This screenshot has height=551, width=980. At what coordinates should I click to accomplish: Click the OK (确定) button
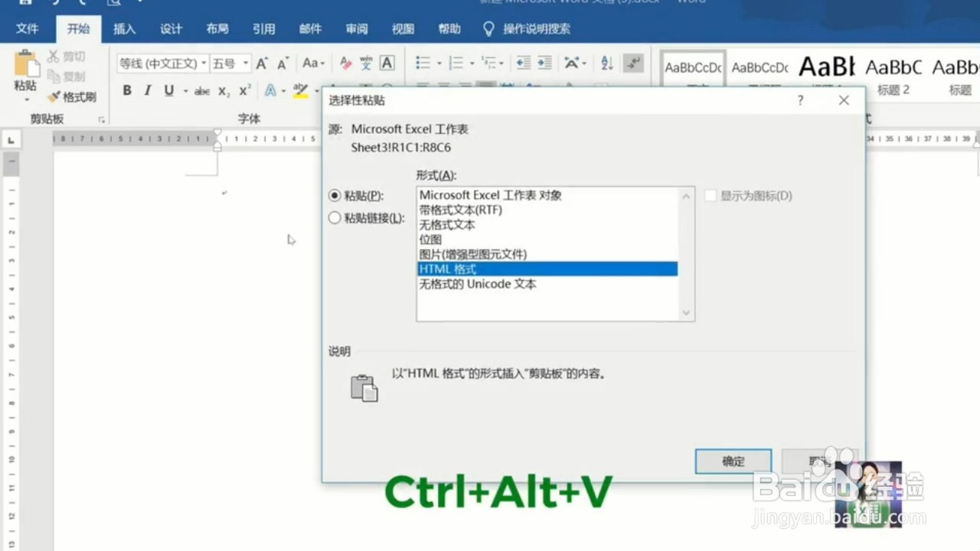733,461
